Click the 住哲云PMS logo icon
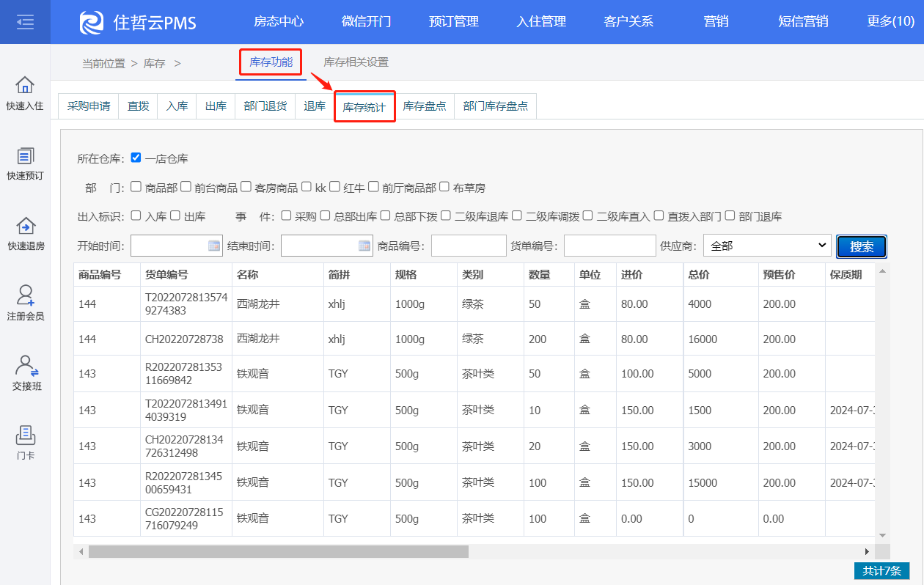The image size is (924, 585). pyautogui.click(x=92, y=22)
